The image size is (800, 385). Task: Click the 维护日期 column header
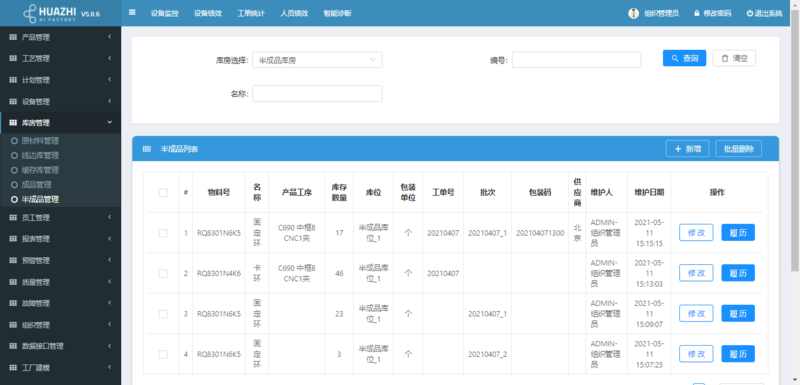649,193
